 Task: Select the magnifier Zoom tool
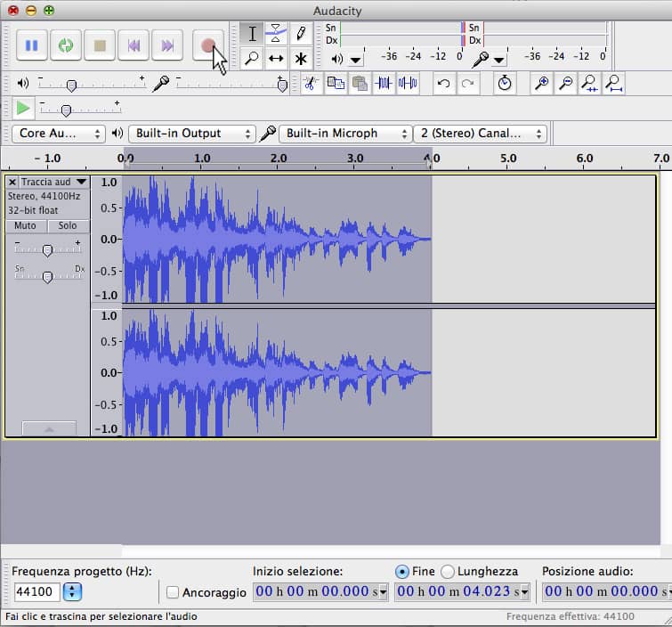click(252, 58)
